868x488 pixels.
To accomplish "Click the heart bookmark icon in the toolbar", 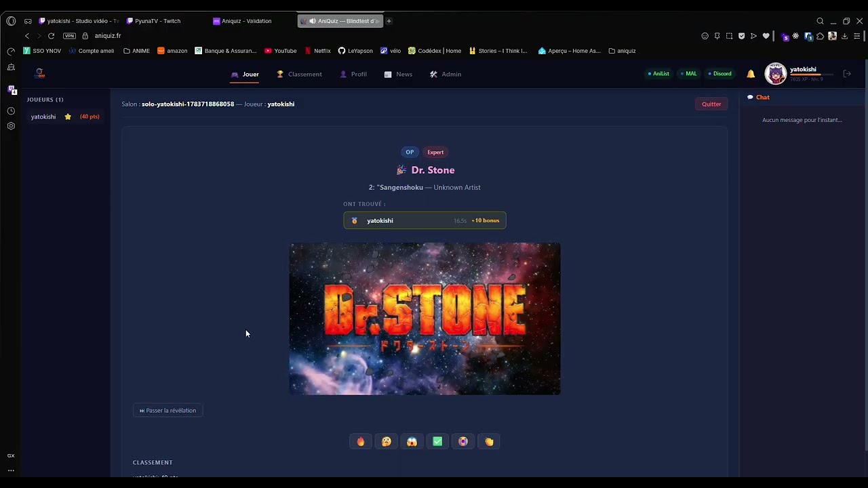I will click(x=766, y=36).
